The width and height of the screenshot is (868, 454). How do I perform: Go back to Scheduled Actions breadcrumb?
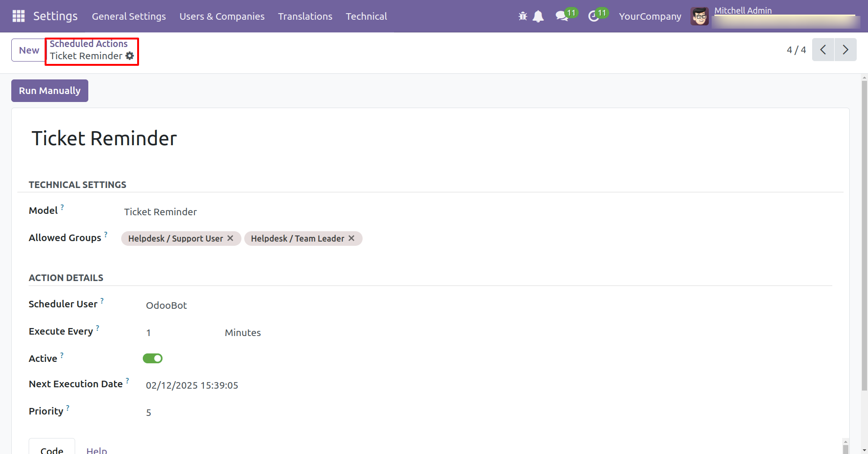[88, 44]
